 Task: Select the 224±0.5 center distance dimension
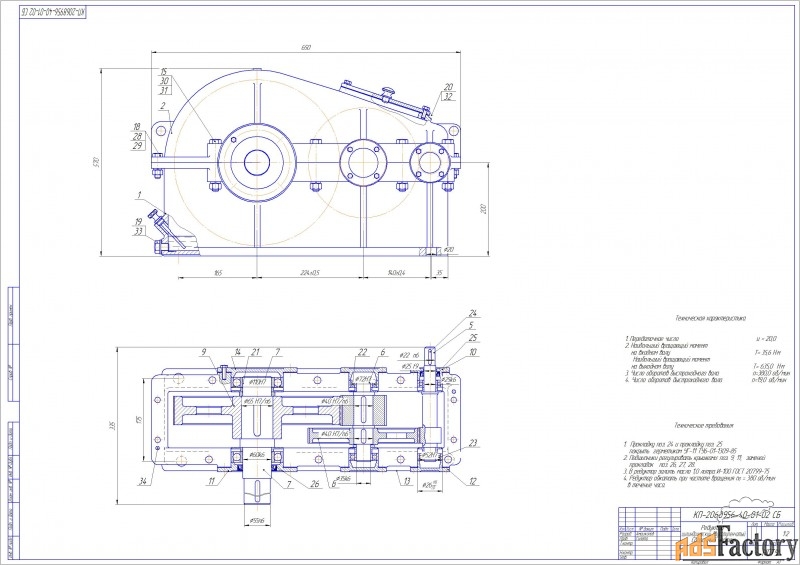(x=310, y=273)
